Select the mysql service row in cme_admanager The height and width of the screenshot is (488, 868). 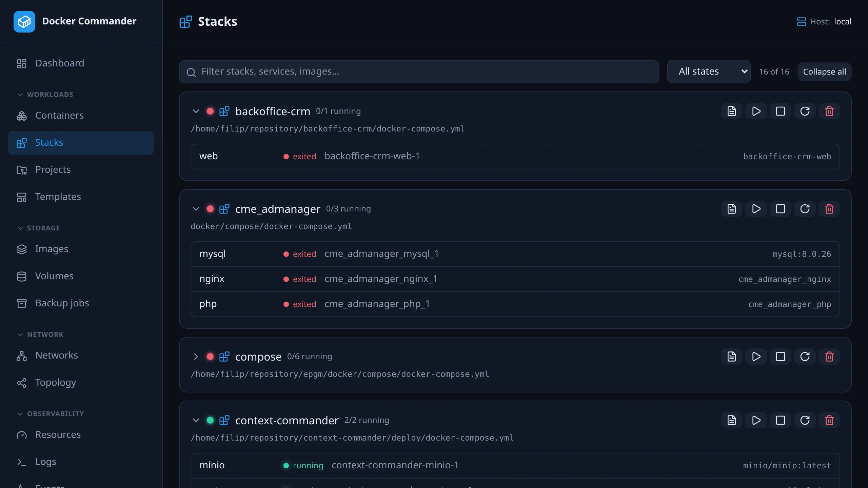pos(515,254)
